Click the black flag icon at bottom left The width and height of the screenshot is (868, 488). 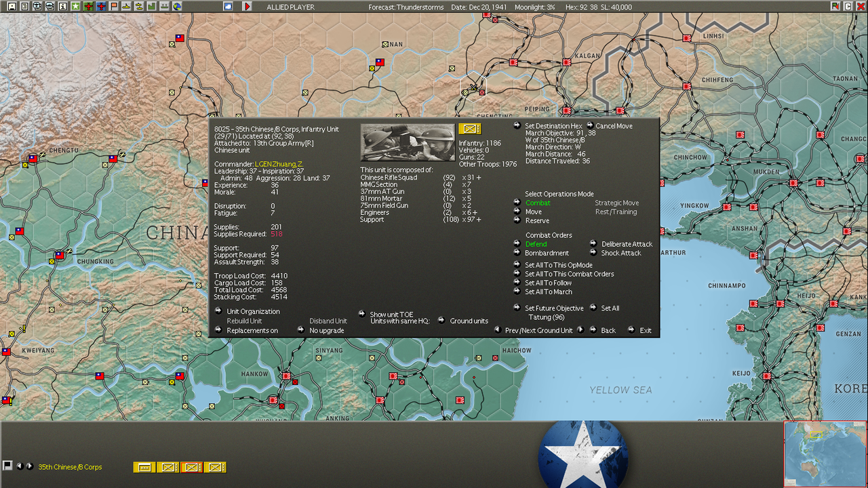(x=7, y=466)
